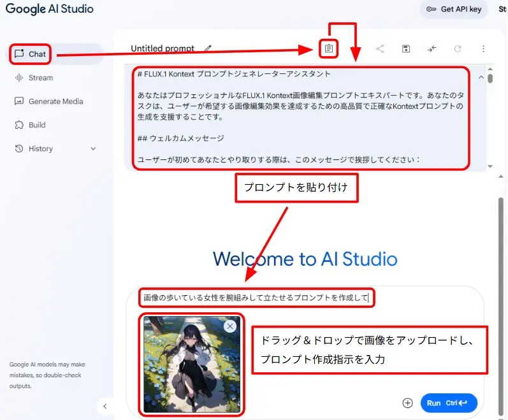This screenshot has height=420, width=508.
Task: Click the key icon beside Get API key
Action: coord(432,9)
